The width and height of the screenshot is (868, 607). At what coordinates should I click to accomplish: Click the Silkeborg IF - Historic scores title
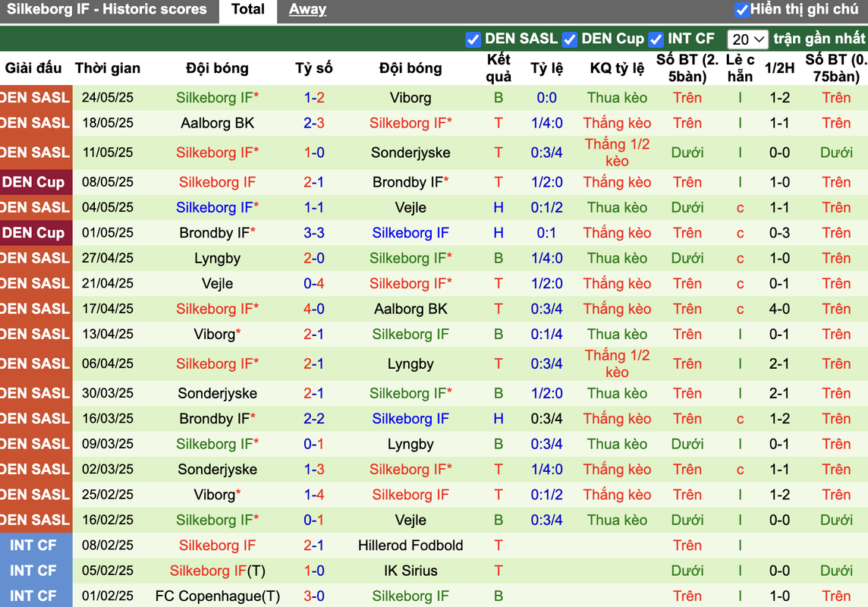pos(107,9)
